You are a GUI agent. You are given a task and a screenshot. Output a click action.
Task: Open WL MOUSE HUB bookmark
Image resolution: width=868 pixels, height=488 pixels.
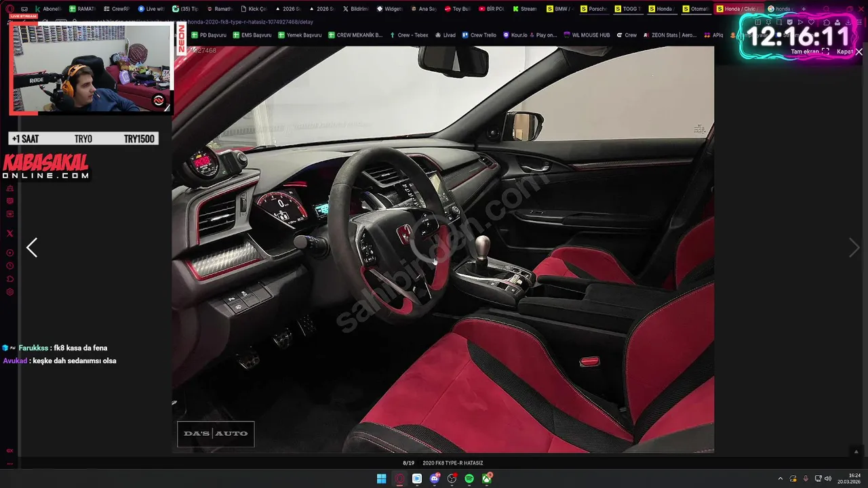[x=587, y=35]
